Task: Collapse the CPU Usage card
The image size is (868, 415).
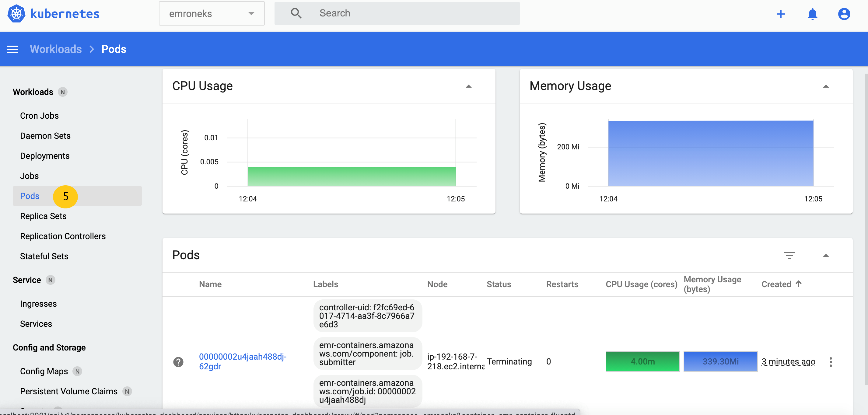Action: pyautogui.click(x=468, y=86)
